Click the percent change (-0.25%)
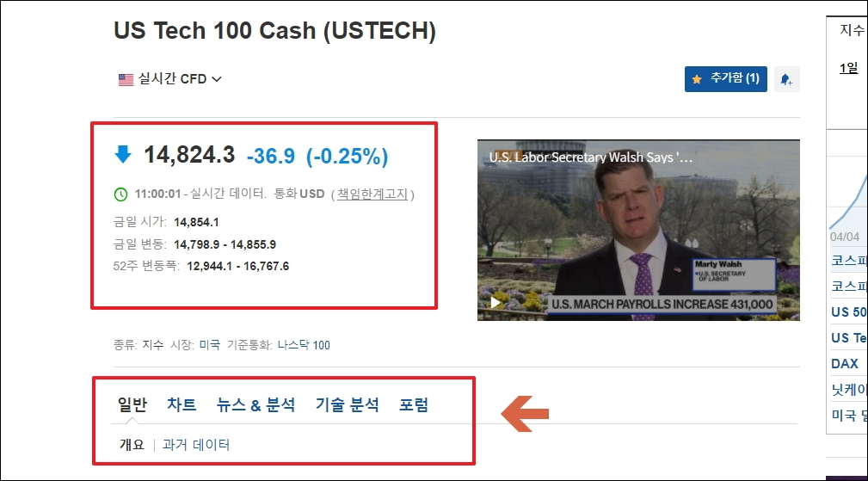 pyautogui.click(x=347, y=156)
